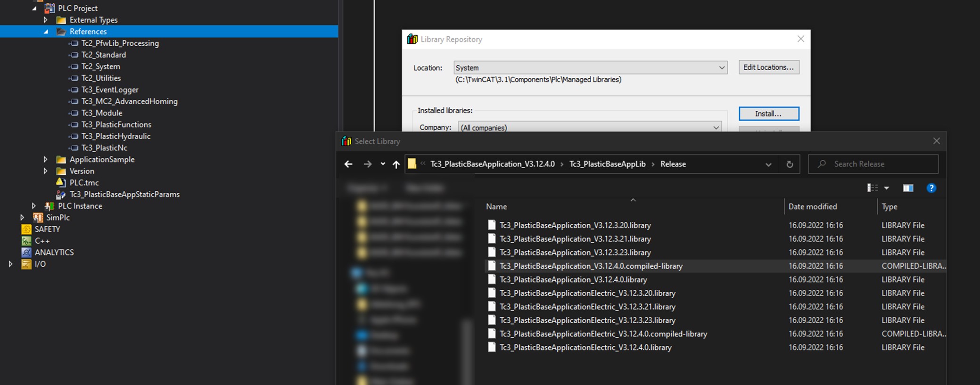Expand the External Types folder
Viewport: 980px width, 385px height.
pyautogui.click(x=46, y=20)
